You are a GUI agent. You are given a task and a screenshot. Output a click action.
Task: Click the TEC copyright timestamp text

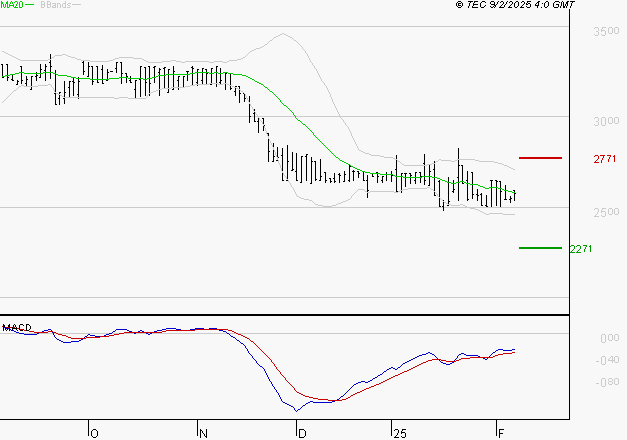pyautogui.click(x=515, y=5)
